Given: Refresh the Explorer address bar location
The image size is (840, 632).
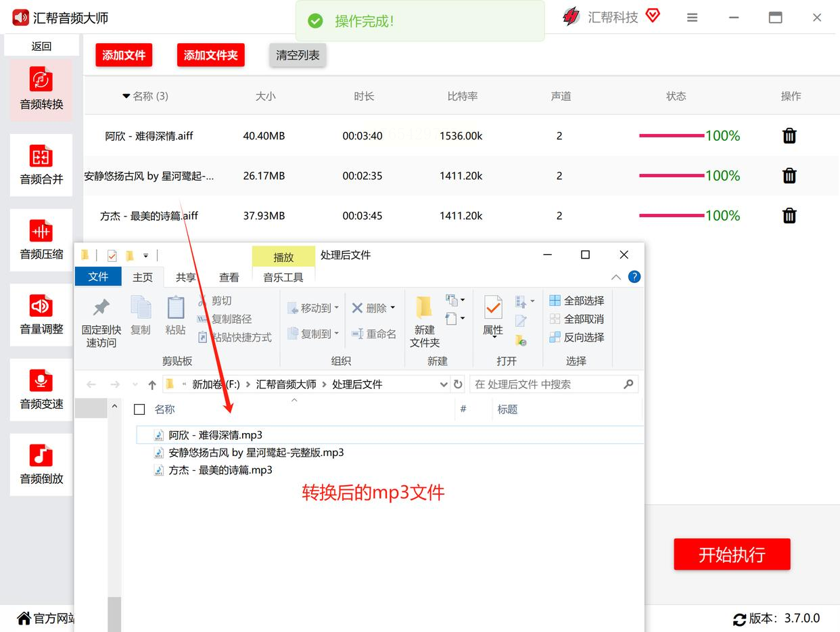Looking at the screenshot, I should point(458,384).
